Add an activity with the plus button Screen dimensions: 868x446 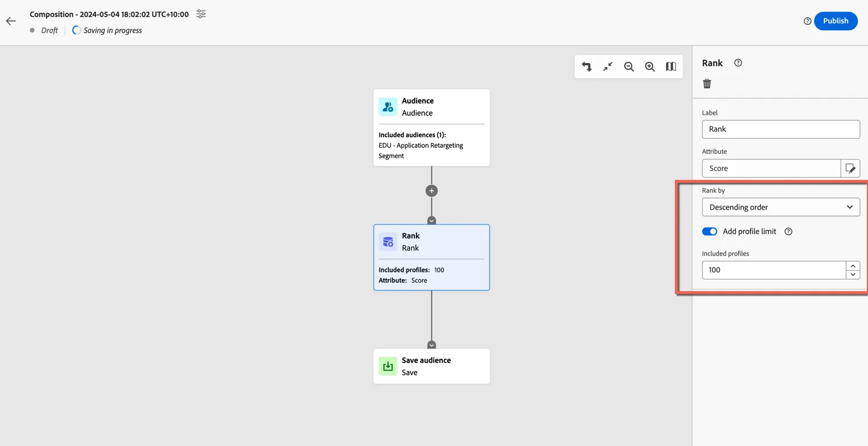[432, 191]
